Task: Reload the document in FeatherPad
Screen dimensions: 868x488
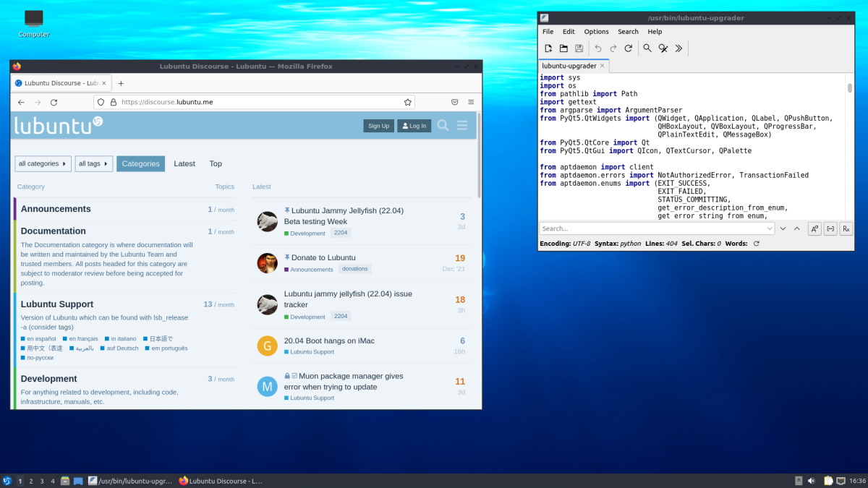Action: point(628,48)
